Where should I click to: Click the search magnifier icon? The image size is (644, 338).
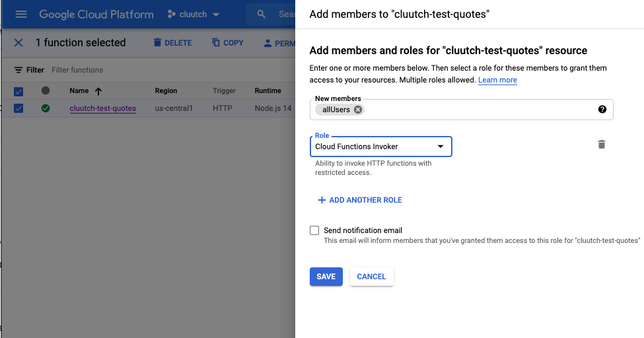261,15
